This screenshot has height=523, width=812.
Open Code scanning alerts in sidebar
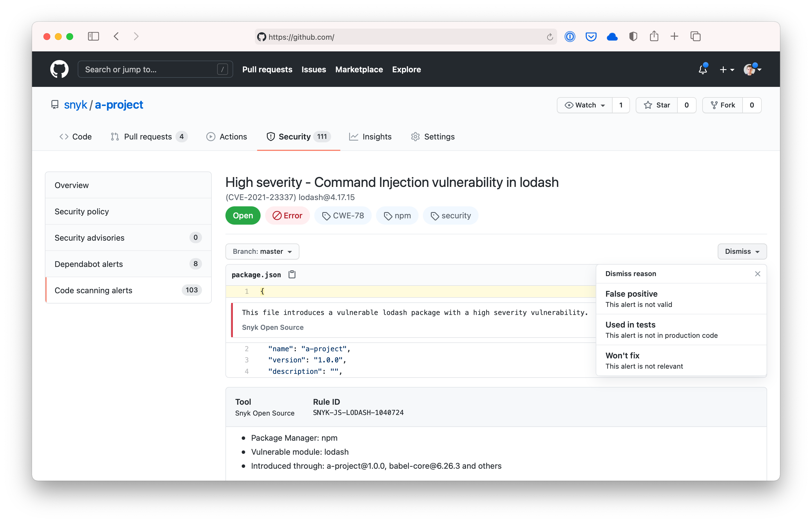(x=93, y=290)
